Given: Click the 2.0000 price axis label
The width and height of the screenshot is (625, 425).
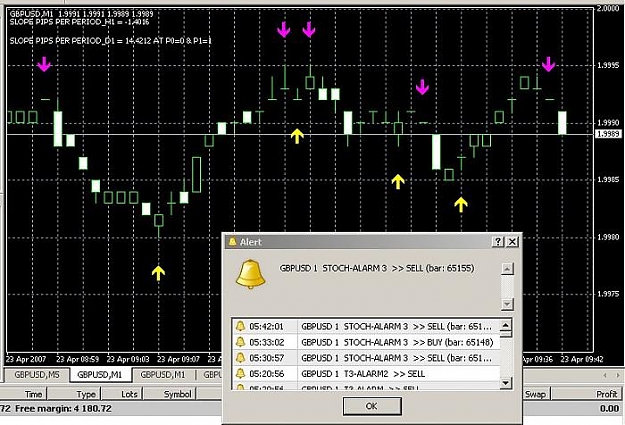Looking at the screenshot, I should 608,8.
